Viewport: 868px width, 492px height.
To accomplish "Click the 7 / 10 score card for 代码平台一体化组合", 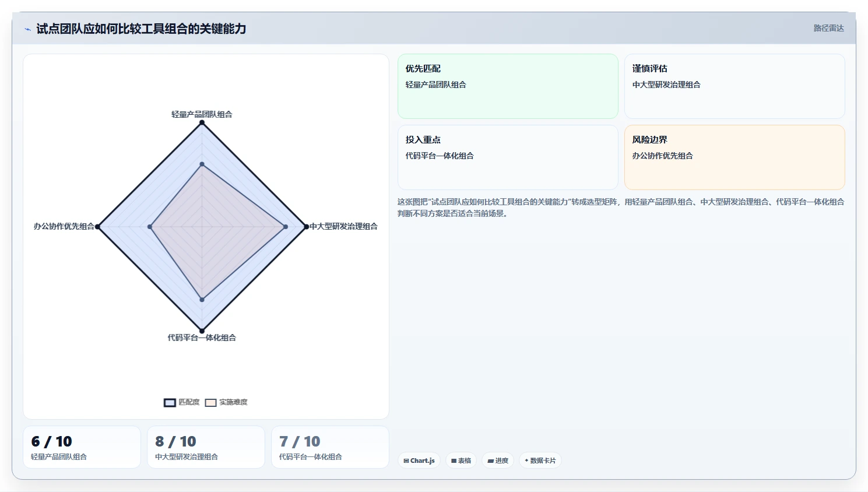I will point(330,447).
